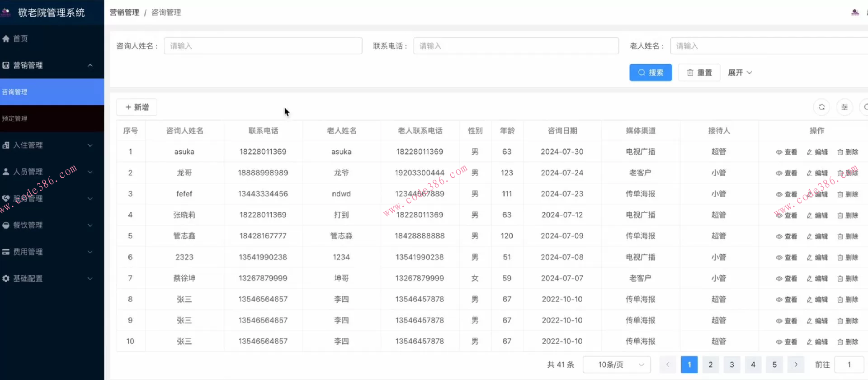Expand the menu beside the heart icon
Viewport: 868px width, 380px height.
pos(52,199)
